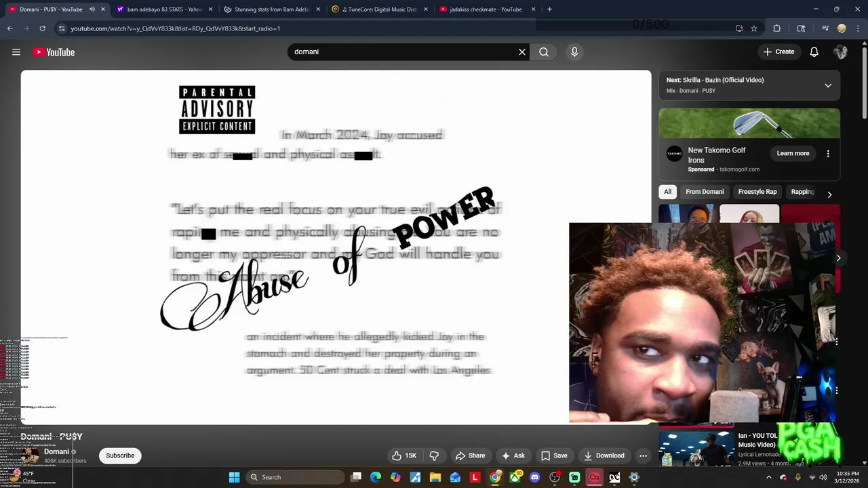Bookmark this page with the star
The height and width of the screenshot is (488, 868).
pyautogui.click(x=754, y=28)
